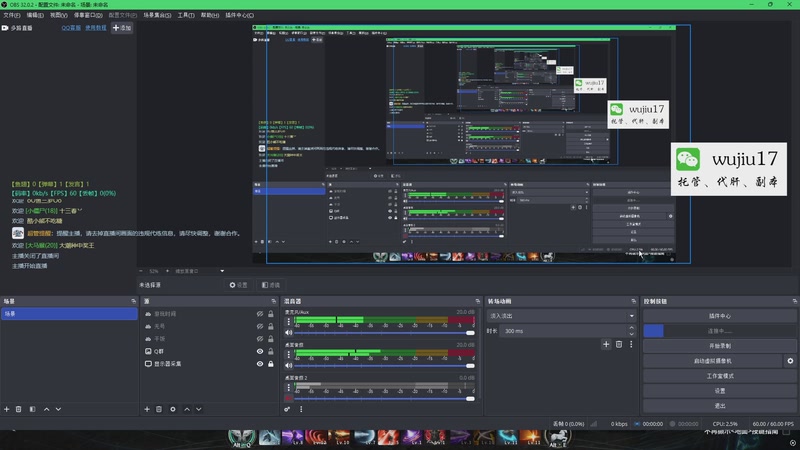Remove selected source with trash icon in 源 panel

tap(159, 409)
